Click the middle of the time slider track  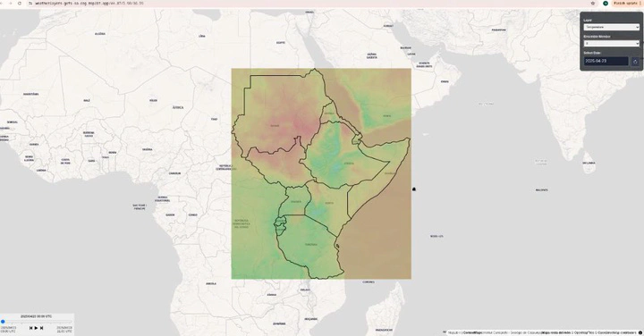click(x=37, y=322)
